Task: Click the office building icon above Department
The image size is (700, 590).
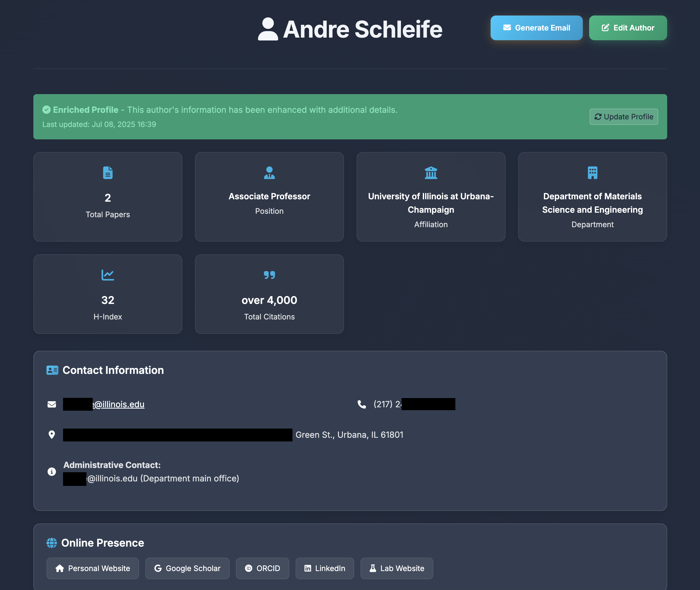Action: pos(592,172)
